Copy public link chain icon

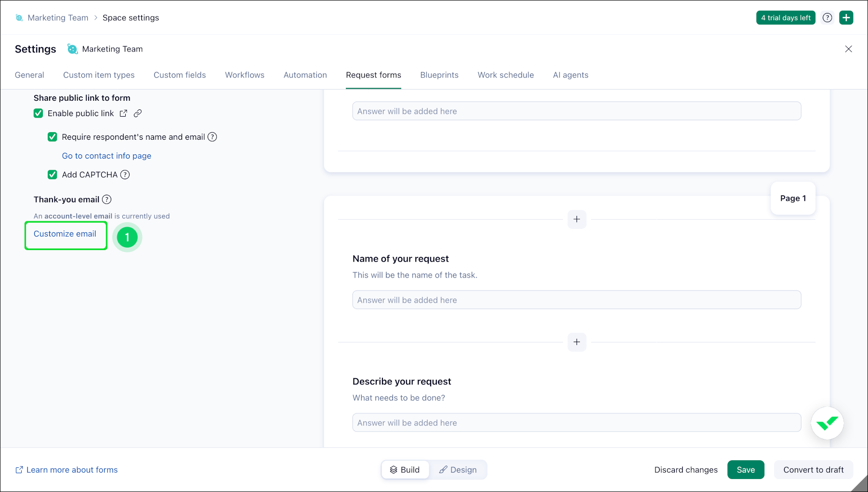tap(138, 113)
